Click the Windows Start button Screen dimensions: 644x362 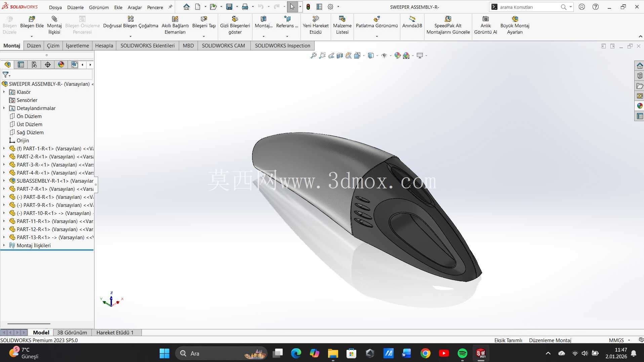tap(164, 353)
